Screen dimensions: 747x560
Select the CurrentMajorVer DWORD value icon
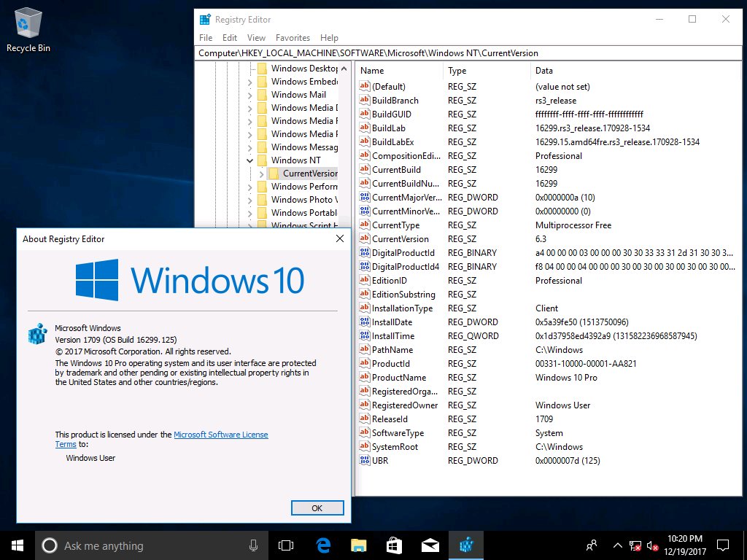(365, 197)
